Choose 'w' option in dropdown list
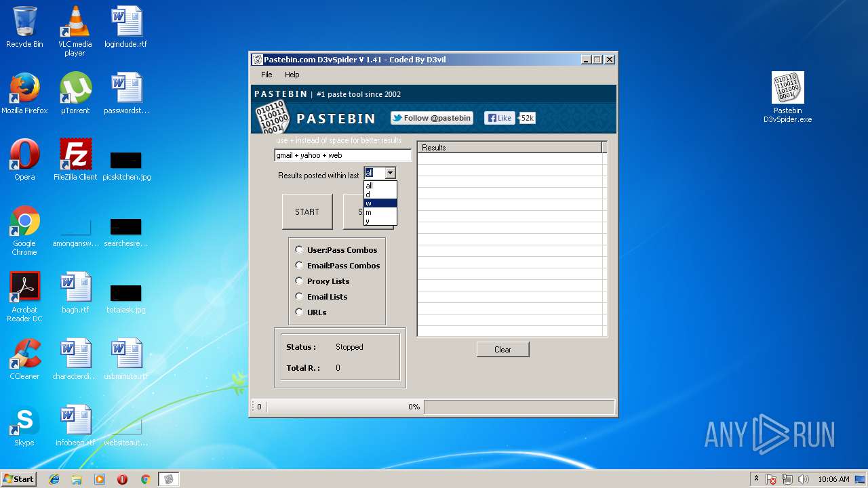Image resolution: width=868 pixels, height=488 pixels. [x=380, y=203]
